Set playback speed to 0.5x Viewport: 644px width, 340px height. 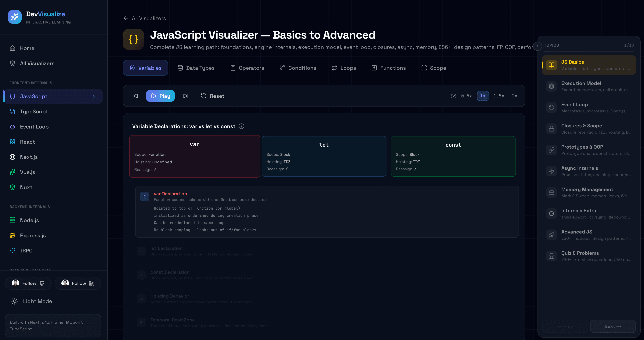click(466, 96)
